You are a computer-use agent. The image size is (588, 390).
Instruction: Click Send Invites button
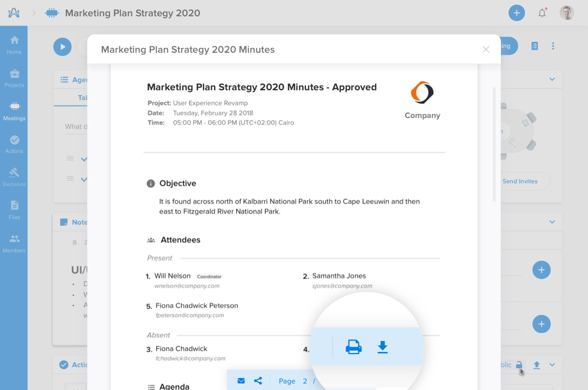[x=520, y=181]
